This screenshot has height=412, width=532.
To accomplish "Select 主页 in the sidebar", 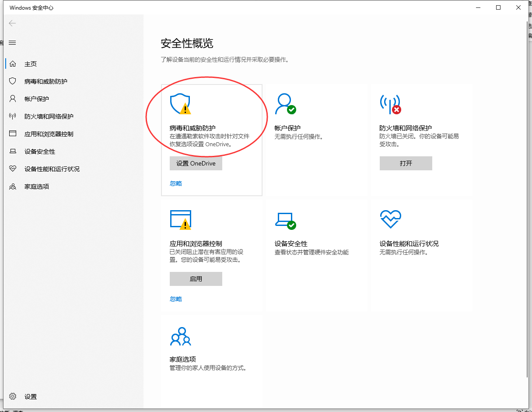I will click(x=31, y=64).
